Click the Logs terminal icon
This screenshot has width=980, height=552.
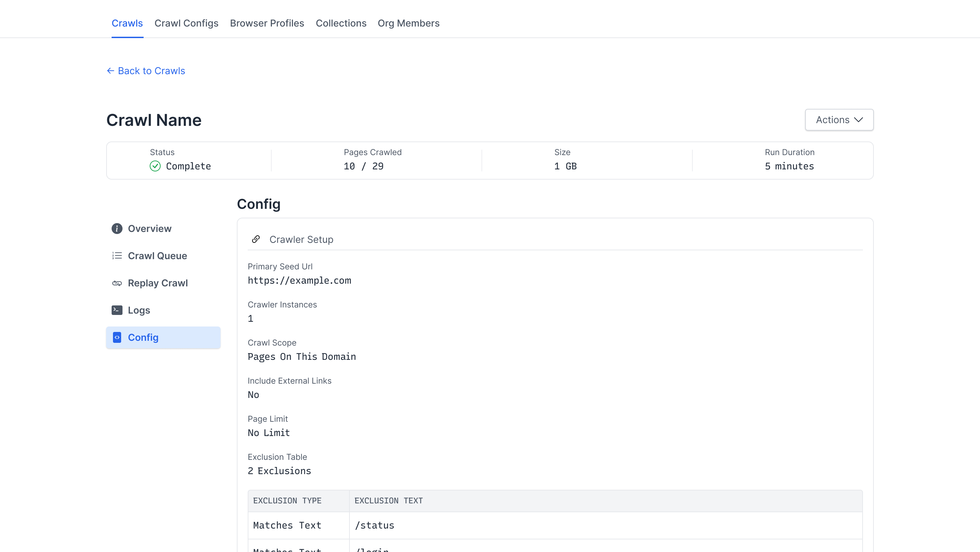pyautogui.click(x=116, y=310)
